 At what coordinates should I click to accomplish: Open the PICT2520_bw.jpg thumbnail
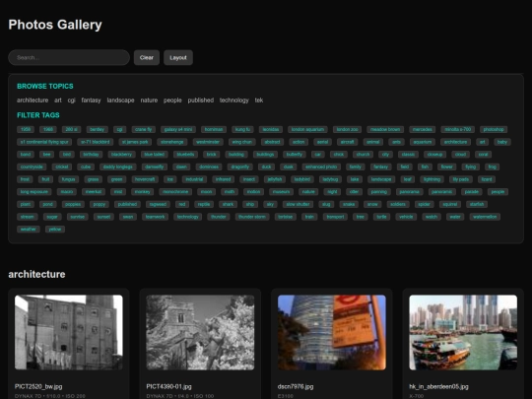(69, 332)
